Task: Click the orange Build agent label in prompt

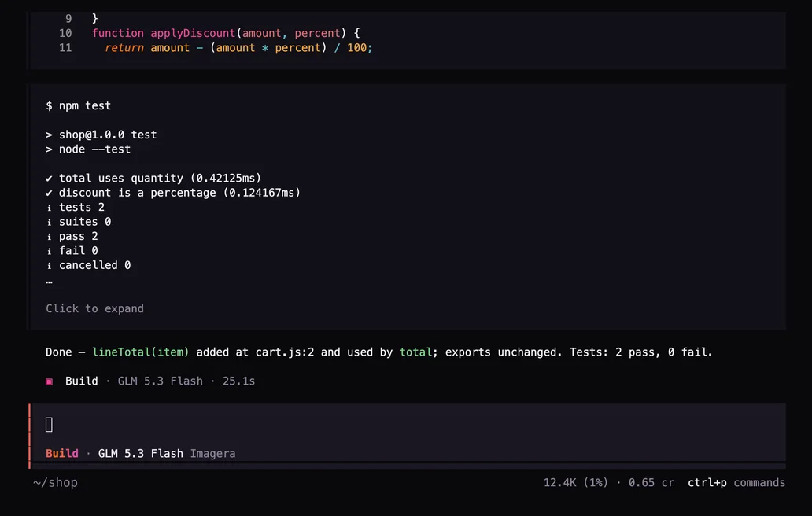Action: pyautogui.click(x=62, y=453)
